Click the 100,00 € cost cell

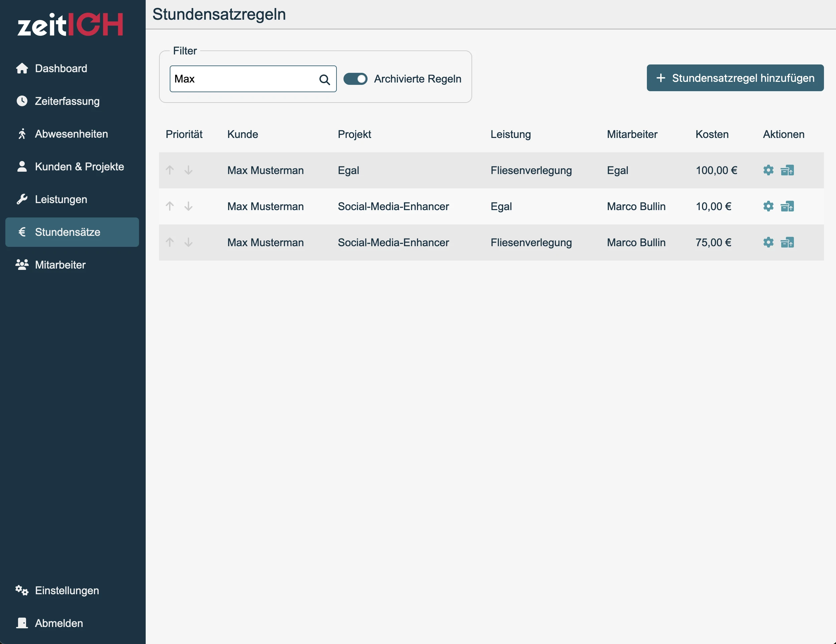[716, 170]
